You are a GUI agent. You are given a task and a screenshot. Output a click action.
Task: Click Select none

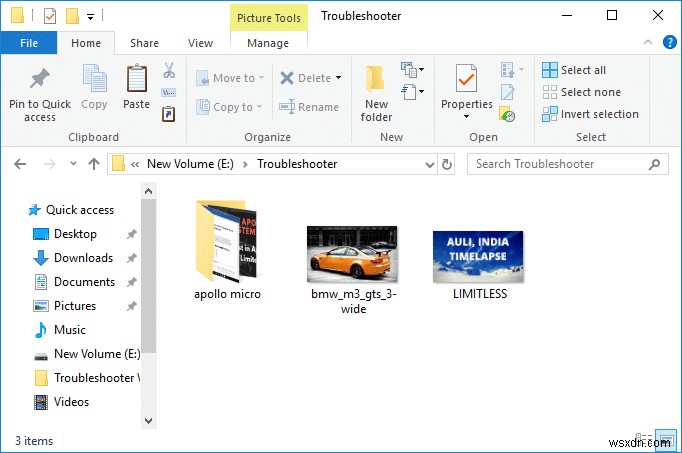(582, 92)
